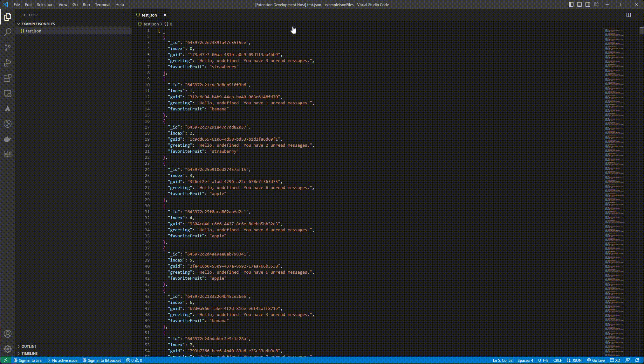The width and height of the screenshot is (644, 364).
Task: Open the Docker panel icon
Action: [x=8, y=139]
